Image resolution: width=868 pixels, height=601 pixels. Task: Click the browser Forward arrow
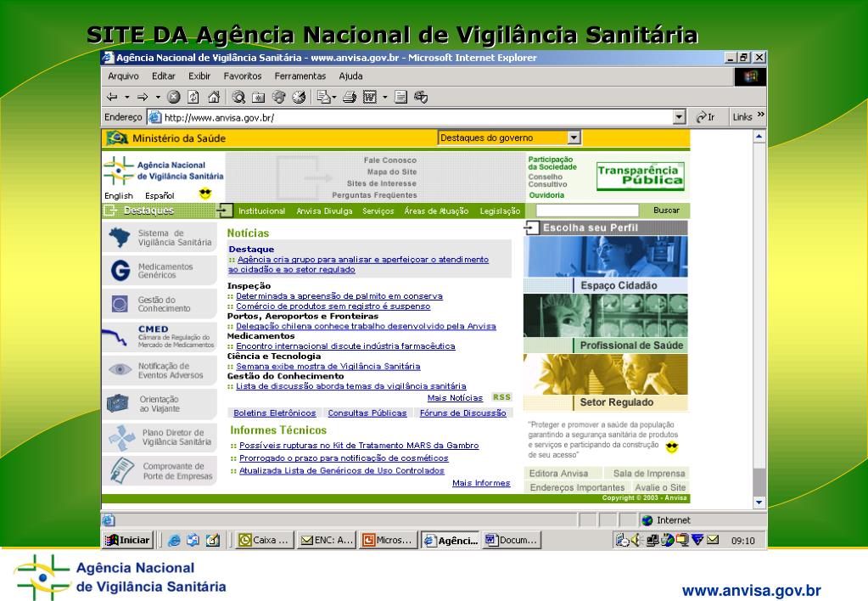point(143,98)
